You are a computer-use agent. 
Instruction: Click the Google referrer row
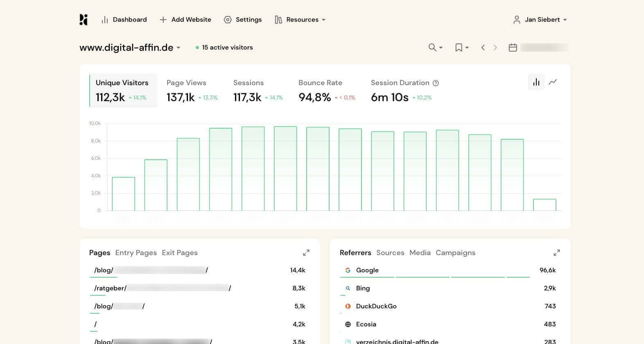click(450, 270)
